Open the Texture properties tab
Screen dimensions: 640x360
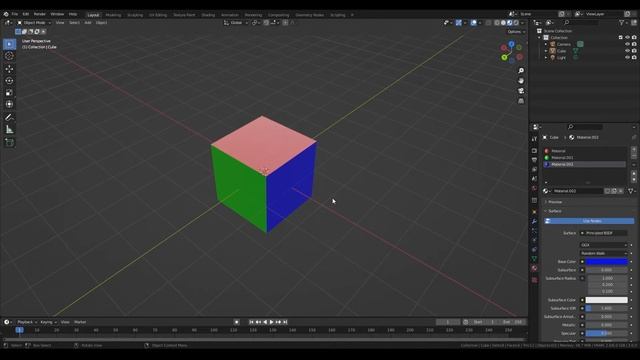(534, 280)
